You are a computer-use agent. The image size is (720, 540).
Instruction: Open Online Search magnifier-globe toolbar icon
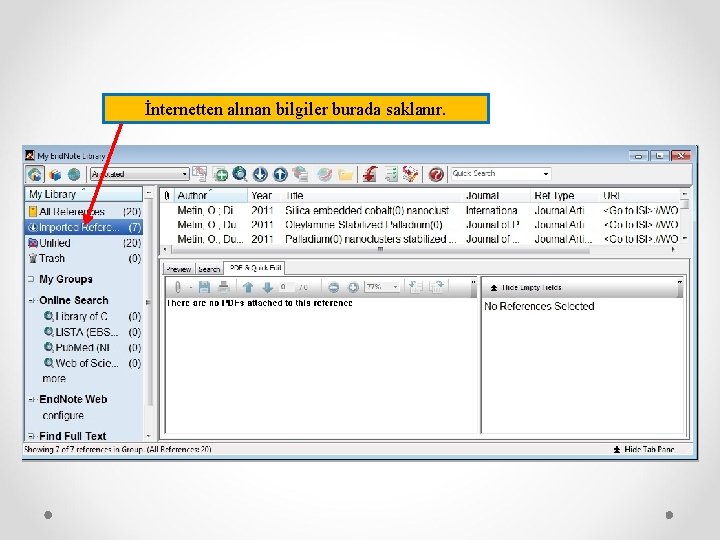point(240,174)
